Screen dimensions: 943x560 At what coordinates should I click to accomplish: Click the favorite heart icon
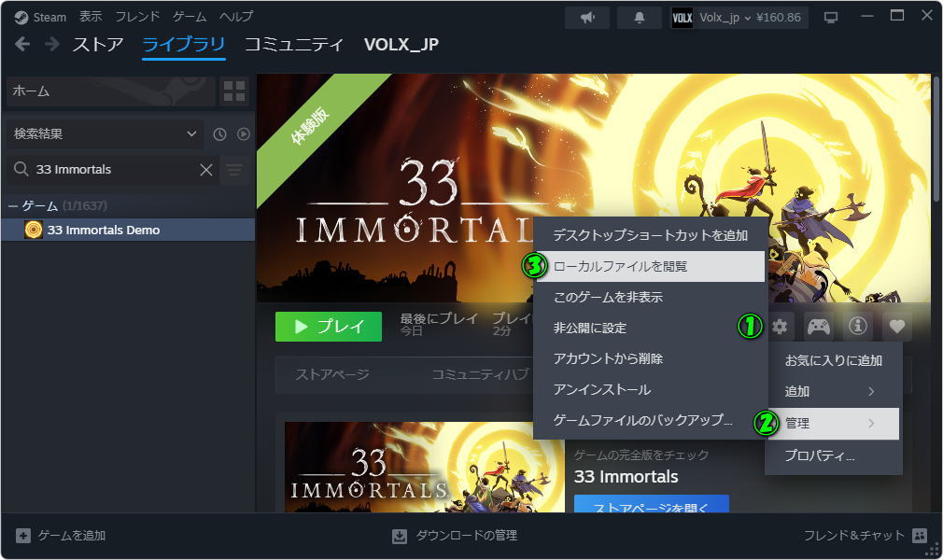click(x=896, y=327)
